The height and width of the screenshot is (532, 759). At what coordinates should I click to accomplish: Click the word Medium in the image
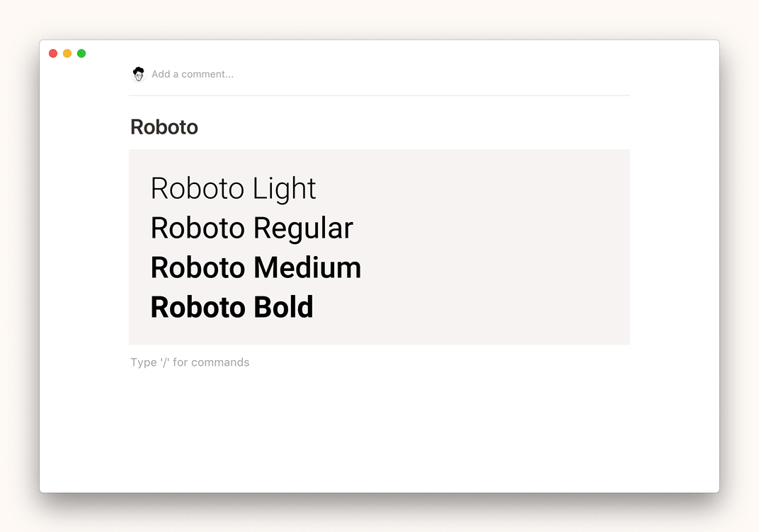click(307, 268)
